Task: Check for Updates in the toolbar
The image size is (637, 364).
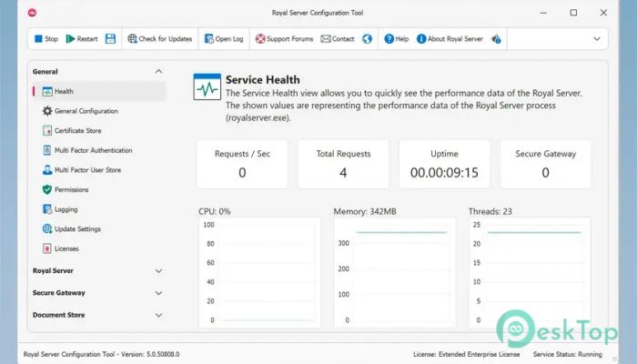Action: point(159,39)
